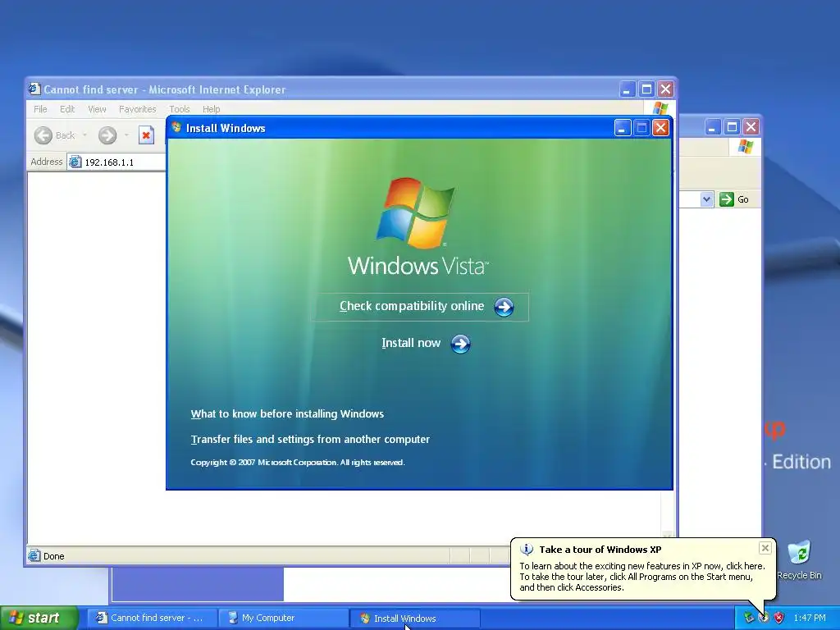Click the Windows flag logo in Internet Explorer toolbar
Image resolution: width=840 pixels, height=630 pixels.
pyautogui.click(x=660, y=107)
